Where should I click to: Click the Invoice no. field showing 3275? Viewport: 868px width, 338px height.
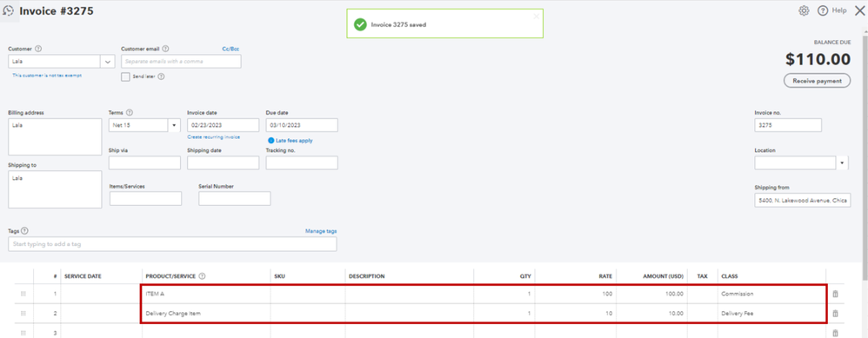(788, 125)
